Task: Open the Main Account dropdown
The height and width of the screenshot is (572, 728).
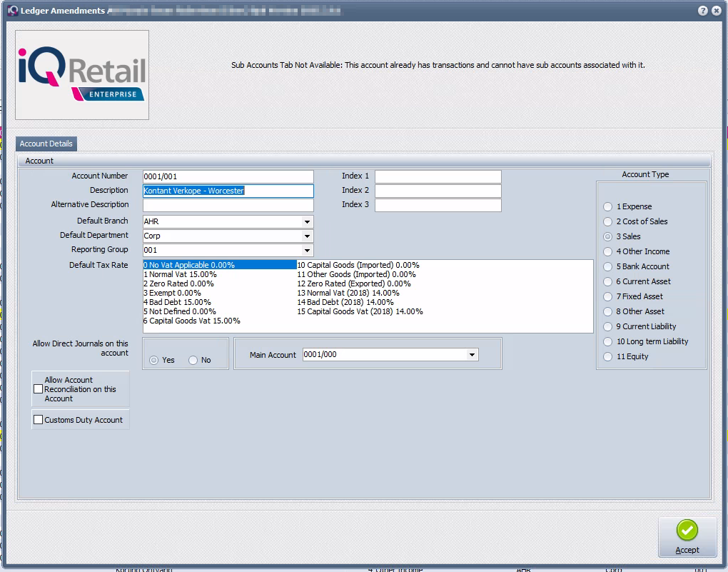Action: click(472, 354)
